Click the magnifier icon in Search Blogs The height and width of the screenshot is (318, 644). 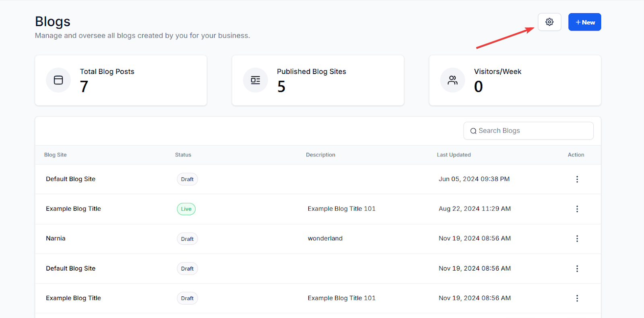pos(473,131)
